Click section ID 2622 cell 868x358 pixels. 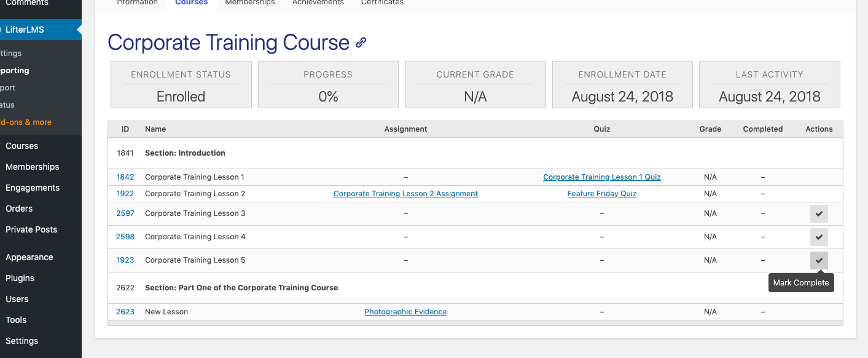pos(125,288)
